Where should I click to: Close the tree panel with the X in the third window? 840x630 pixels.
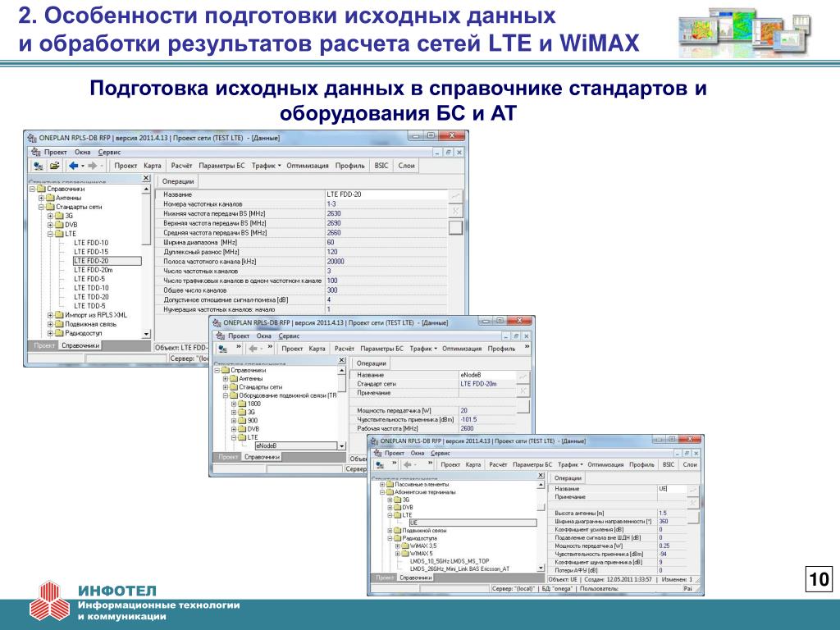pyautogui.click(x=541, y=476)
